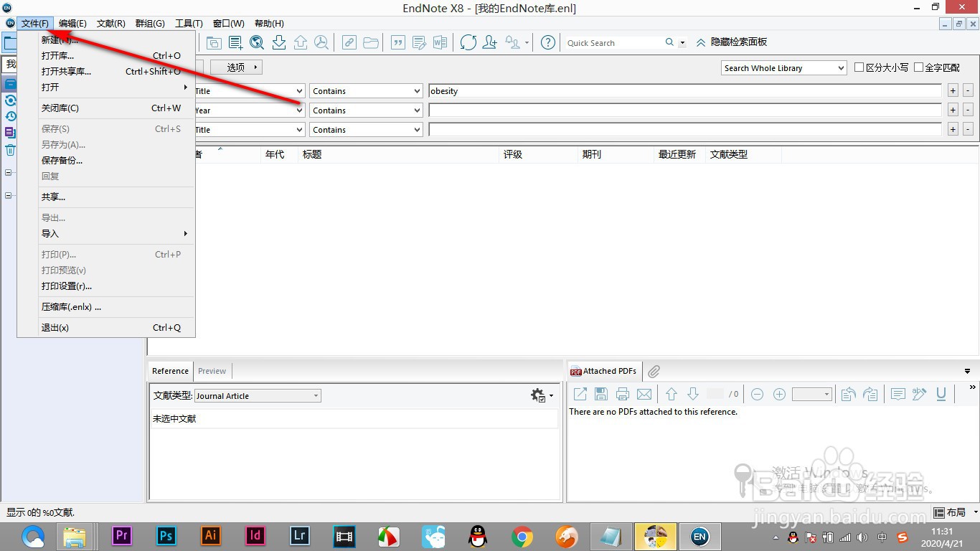Click the 期刊 column header
980x551 pixels.
coord(616,154)
